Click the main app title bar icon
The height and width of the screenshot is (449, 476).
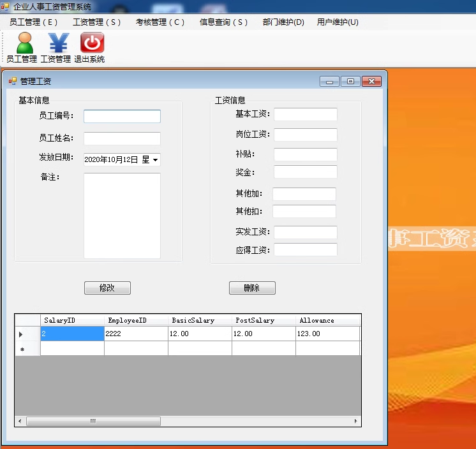point(5,6)
